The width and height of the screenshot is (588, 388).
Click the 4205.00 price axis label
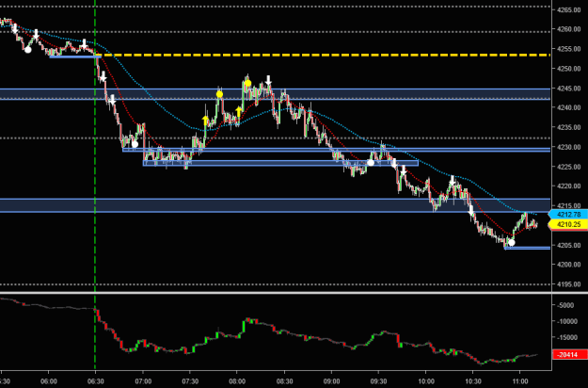568,245
